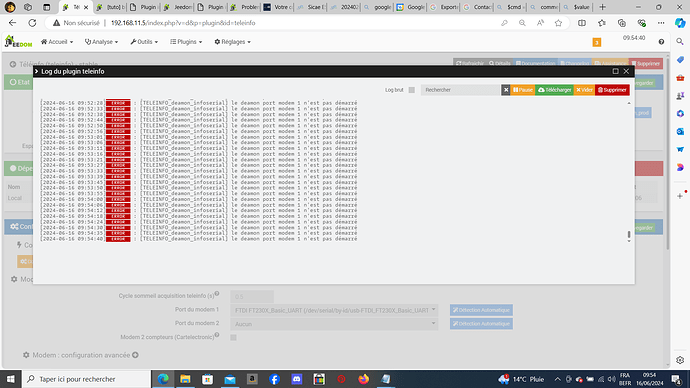Viewport: 690px width, 388px height.
Task: Reload the page with the refresh icon
Action: click(x=32, y=23)
